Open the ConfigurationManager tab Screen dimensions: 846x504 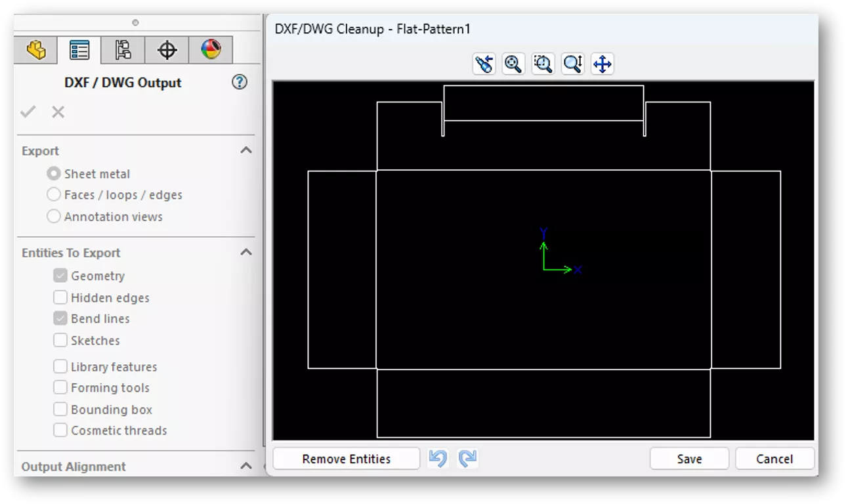point(123,50)
